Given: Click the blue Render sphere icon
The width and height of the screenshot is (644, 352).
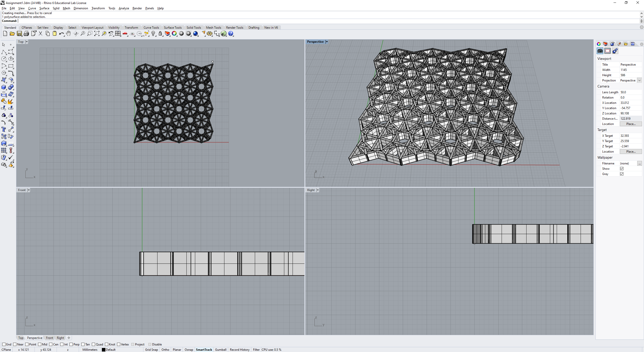Looking at the screenshot, I should pos(195,34).
